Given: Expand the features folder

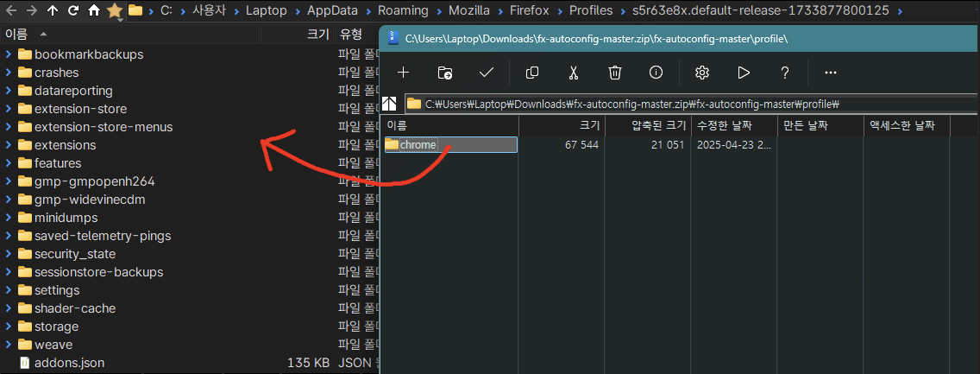Looking at the screenshot, I should [x=8, y=163].
